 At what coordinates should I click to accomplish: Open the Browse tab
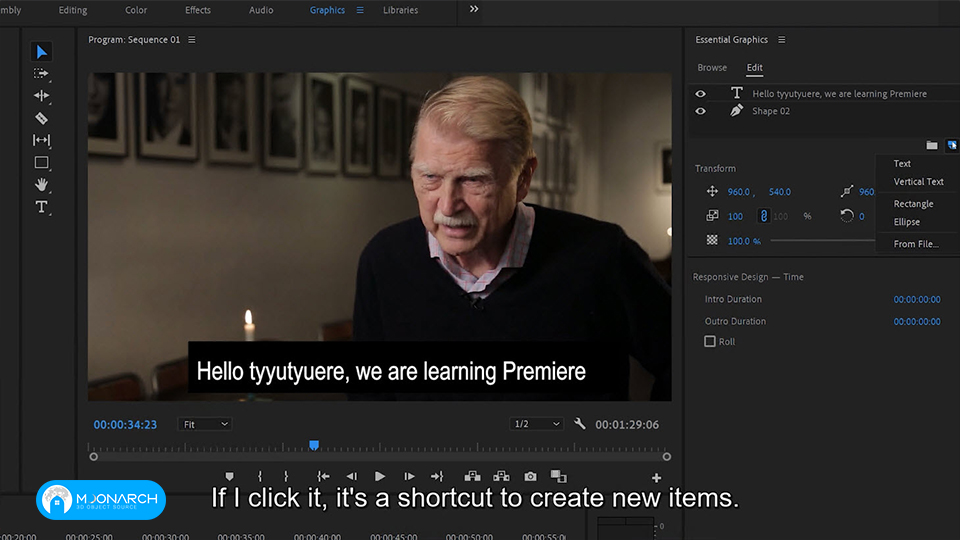(x=712, y=67)
